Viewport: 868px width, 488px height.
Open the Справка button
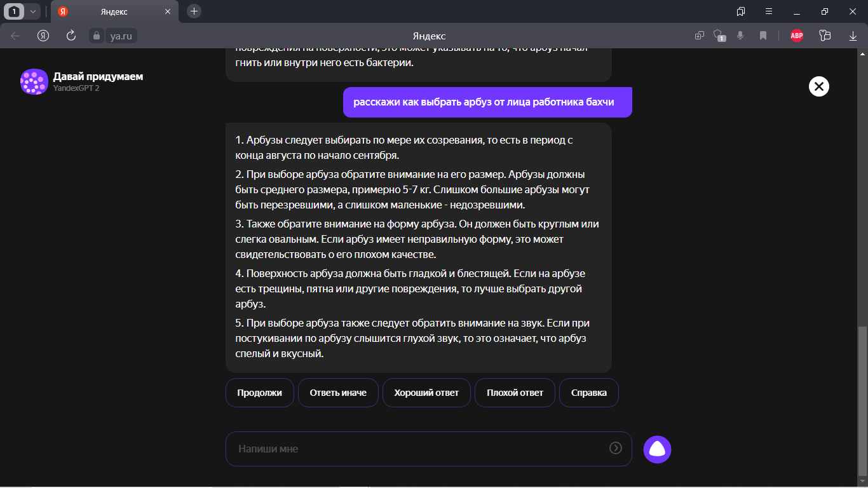click(x=589, y=393)
